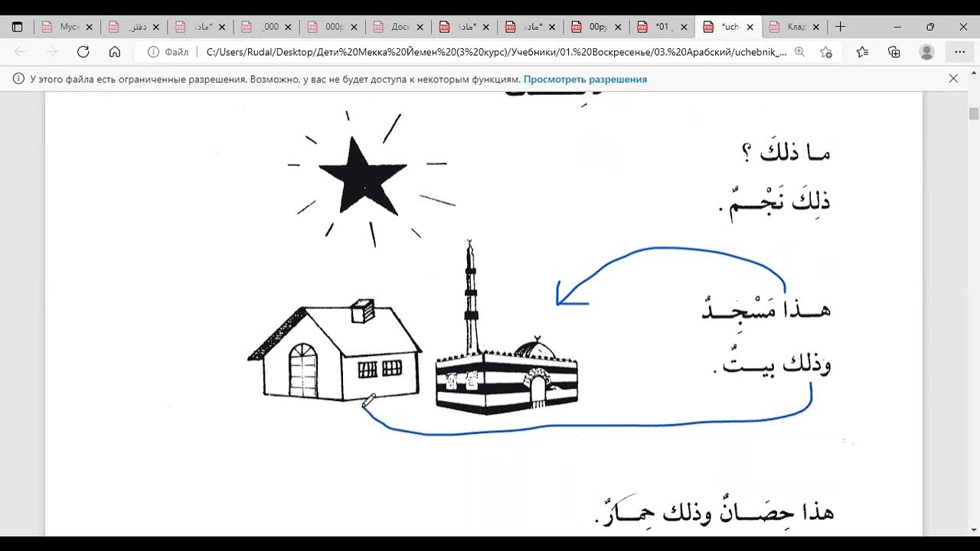This screenshot has height=551, width=980.
Task: Open the Collections panel
Action: pos(894,52)
